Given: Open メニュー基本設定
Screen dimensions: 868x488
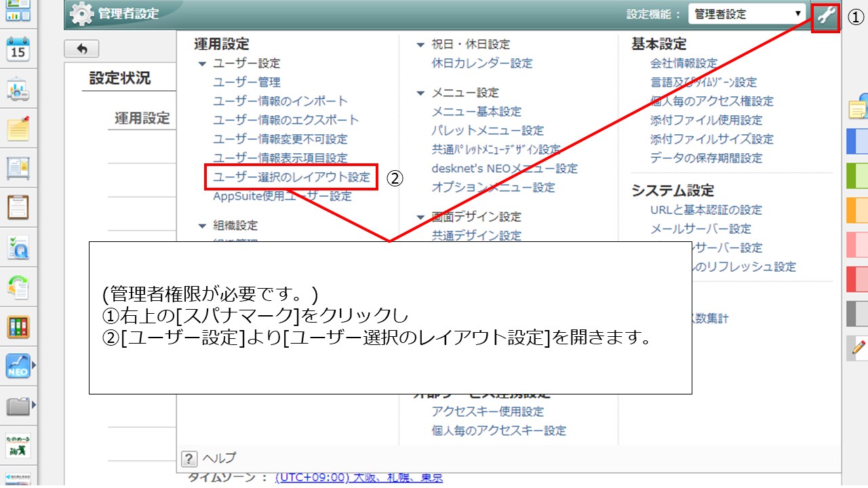Looking at the screenshot, I should coord(477,111).
